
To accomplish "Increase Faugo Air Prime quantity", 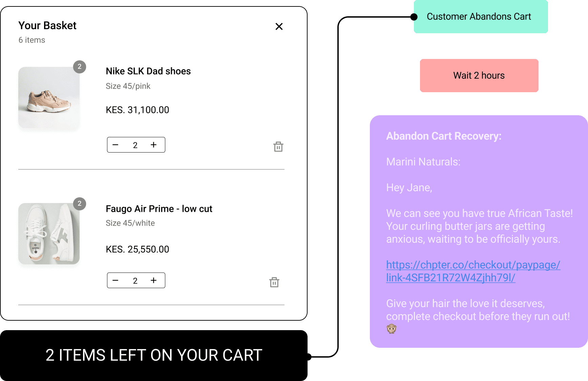I will click(154, 280).
